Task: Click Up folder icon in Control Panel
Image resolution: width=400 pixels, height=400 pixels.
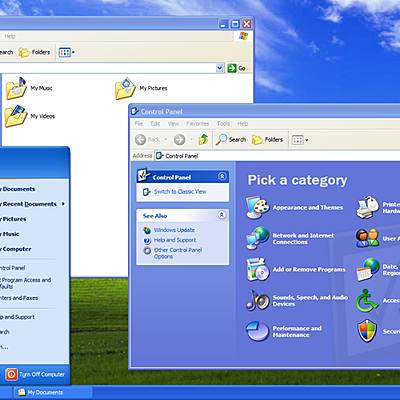Action: 204,140
